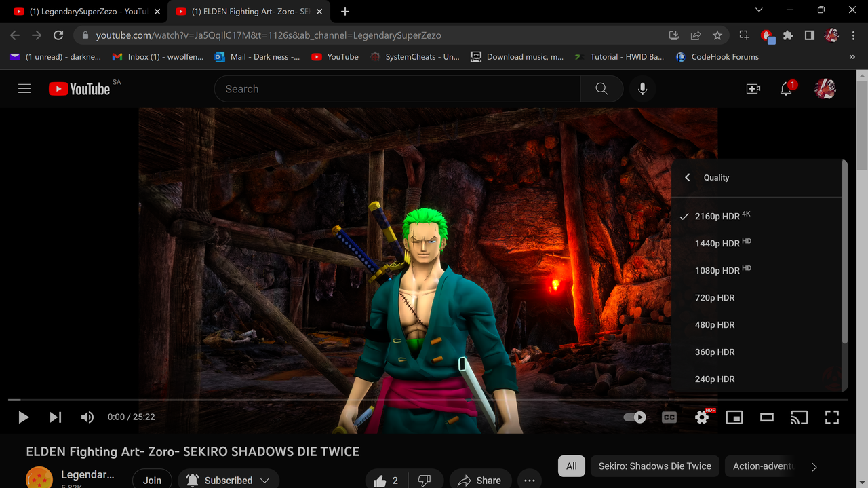Switch to theater mode

pos(767,417)
